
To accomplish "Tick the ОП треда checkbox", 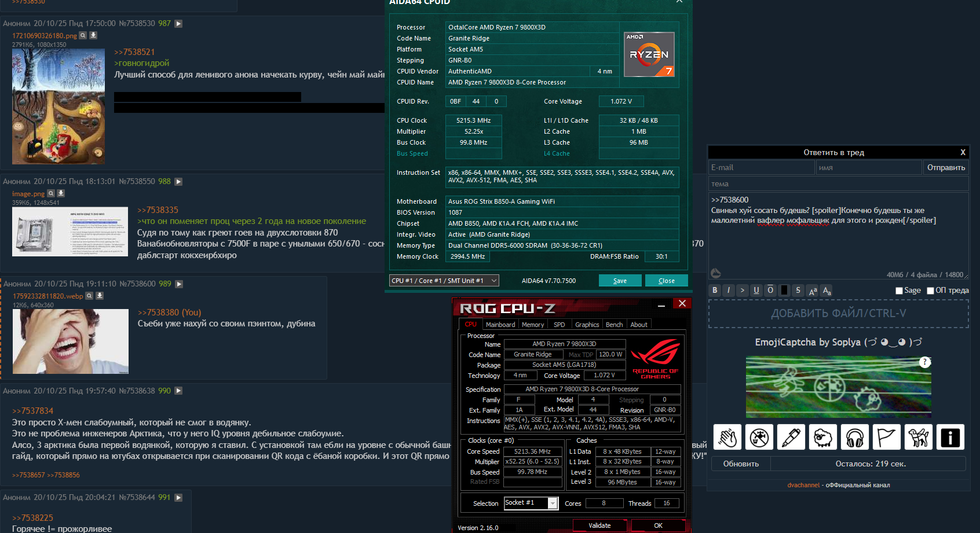I will click(x=930, y=291).
